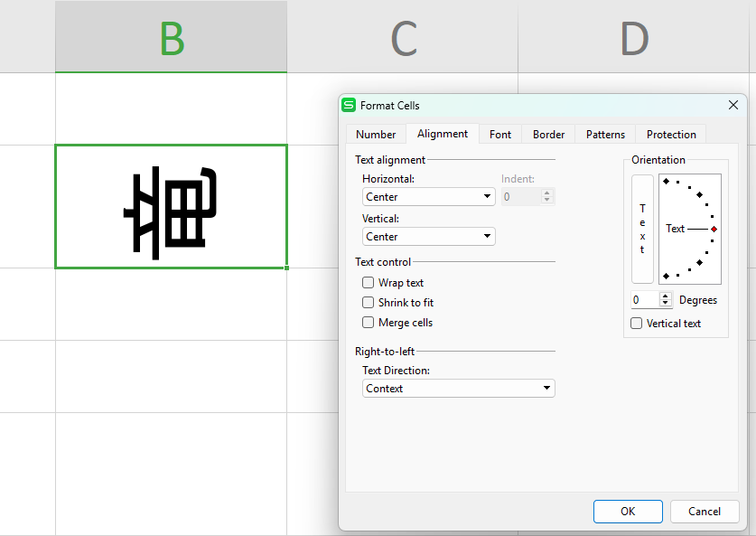The width and height of the screenshot is (756, 536).
Task: Enable the Wrap text checkbox
Action: (369, 283)
